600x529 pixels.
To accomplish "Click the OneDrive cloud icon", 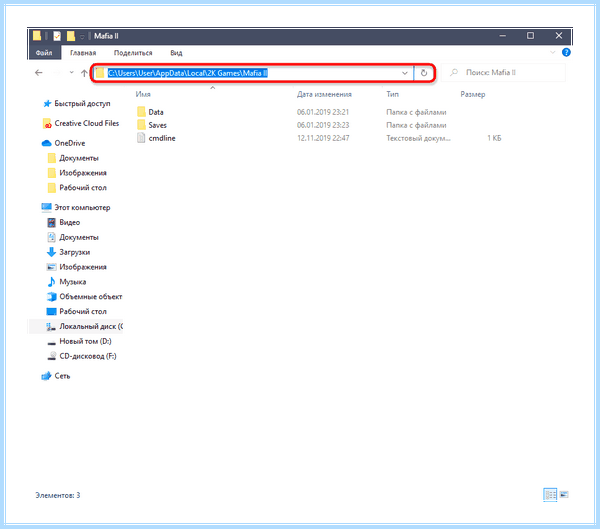I will click(x=46, y=143).
